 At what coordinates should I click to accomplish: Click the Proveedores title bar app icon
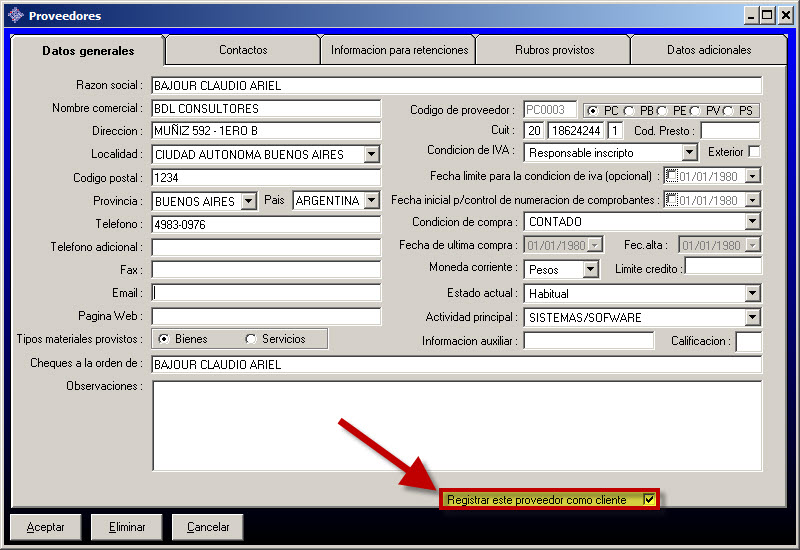14,15
